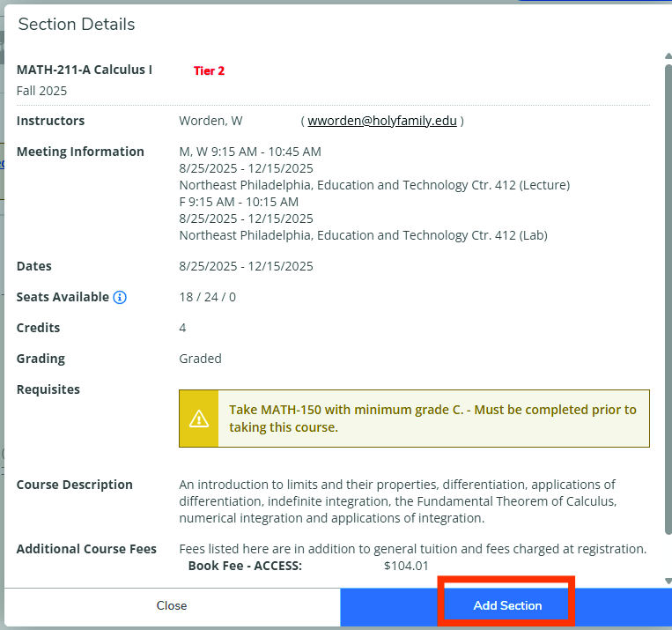
Task: Click the F 9:15 AM - 10:15 AM time
Action: coord(239,202)
